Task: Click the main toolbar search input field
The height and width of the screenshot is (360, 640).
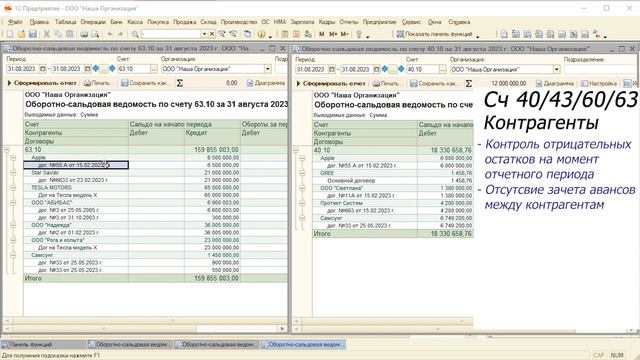Action: click(x=171, y=34)
